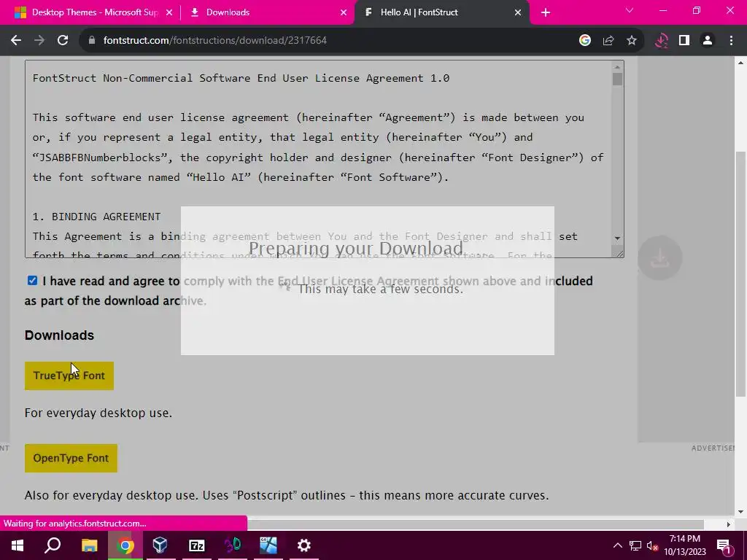
Task: Click the address bar URL
Action: (215, 41)
